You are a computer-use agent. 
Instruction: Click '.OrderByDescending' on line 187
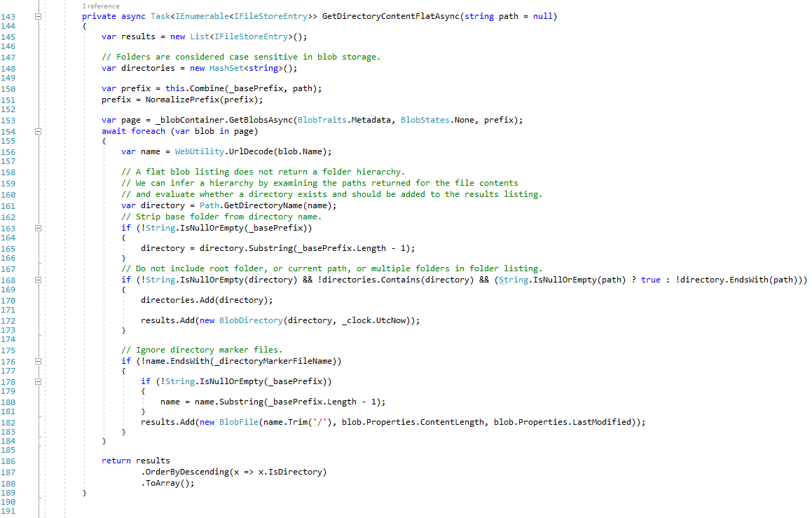pos(185,472)
